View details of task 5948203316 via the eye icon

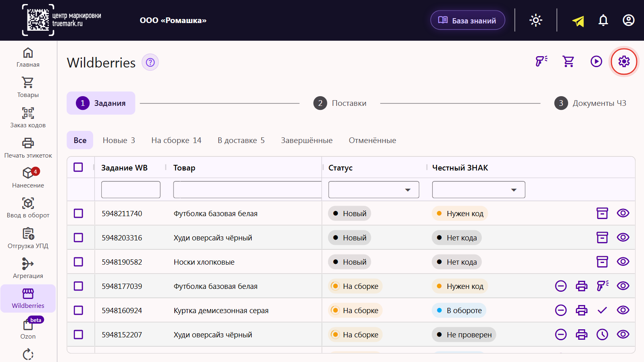tap(623, 238)
